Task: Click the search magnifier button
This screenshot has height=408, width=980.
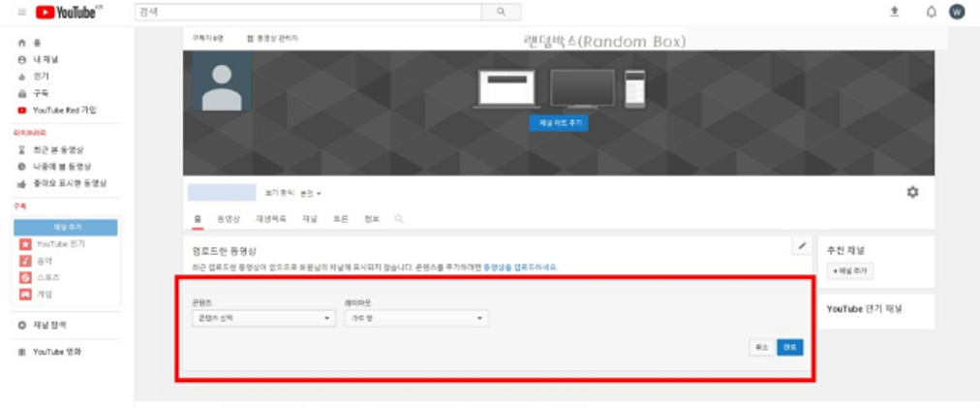Action: click(502, 12)
